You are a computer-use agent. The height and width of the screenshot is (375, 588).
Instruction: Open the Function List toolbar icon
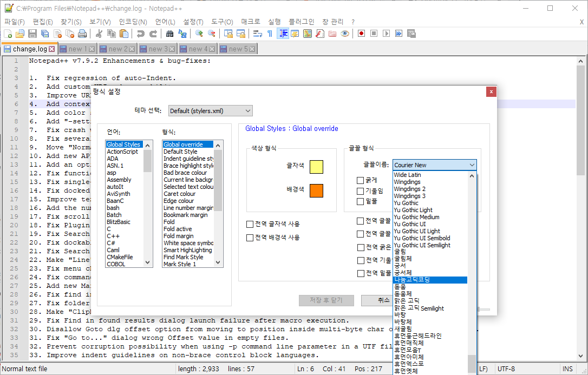(320, 34)
